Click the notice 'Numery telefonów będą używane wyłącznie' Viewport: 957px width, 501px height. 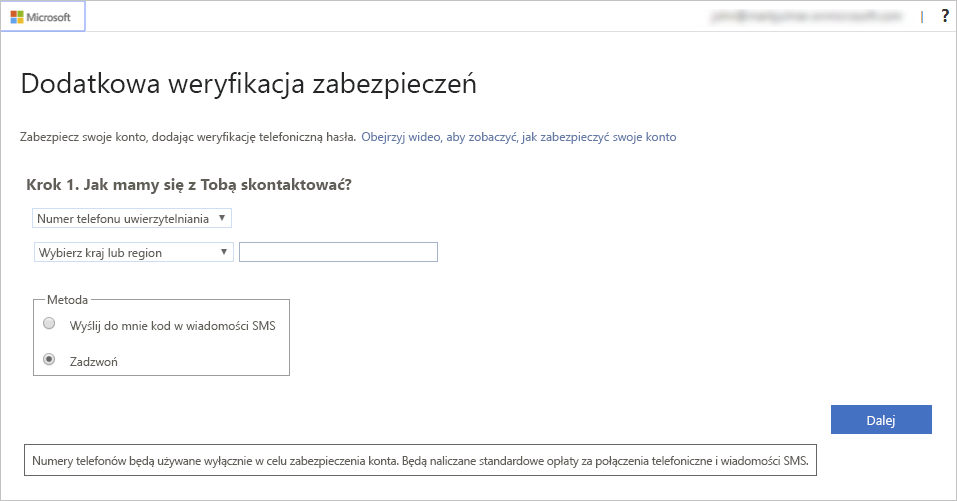click(x=420, y=461)
